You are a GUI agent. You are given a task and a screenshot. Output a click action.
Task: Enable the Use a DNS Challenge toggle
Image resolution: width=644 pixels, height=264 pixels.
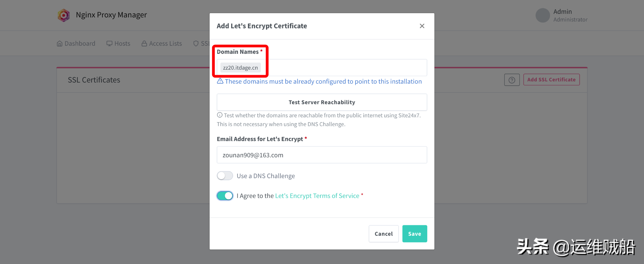[225, 176]
